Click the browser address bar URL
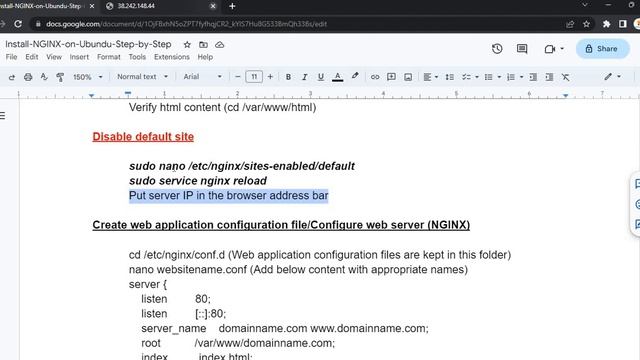The width and height of the screenshot is (640, 360). (x=186, y=24)
